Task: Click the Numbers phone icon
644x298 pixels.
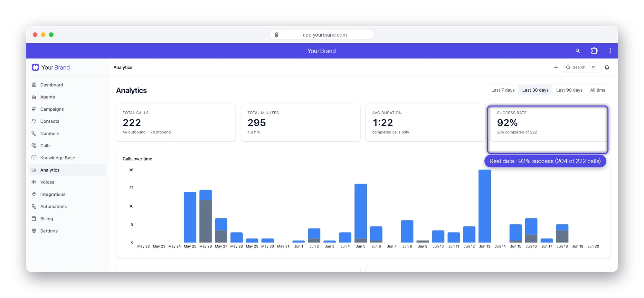Action: coord(34,134)
